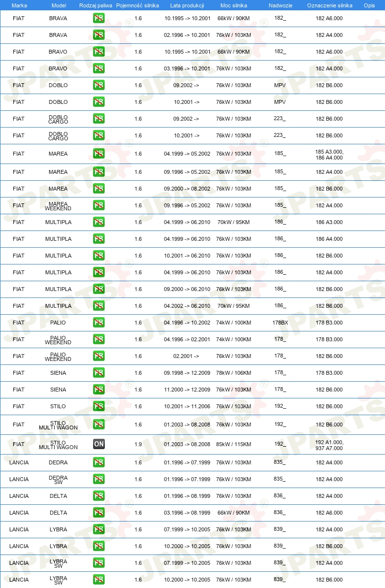
Task: Click petrol icon in DOBLO MPV 10.2001 row
Action: click(99, 102)
